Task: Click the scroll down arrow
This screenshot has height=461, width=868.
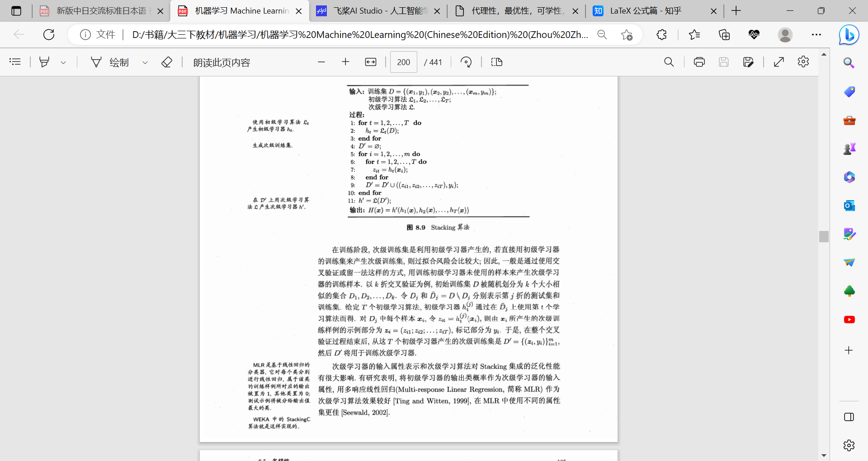Action: point(824,456)
